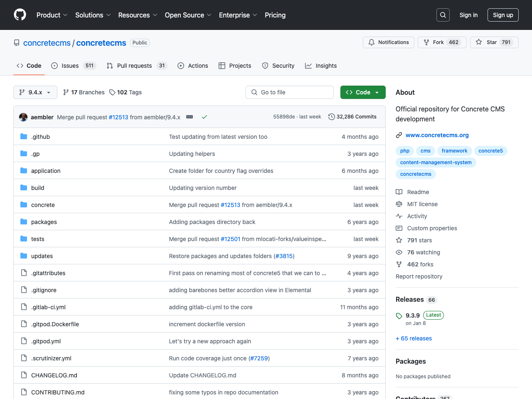Viewport: 532px width, 399px height.
Task: Expand commit message ellipsis icon
Action: 190,117
